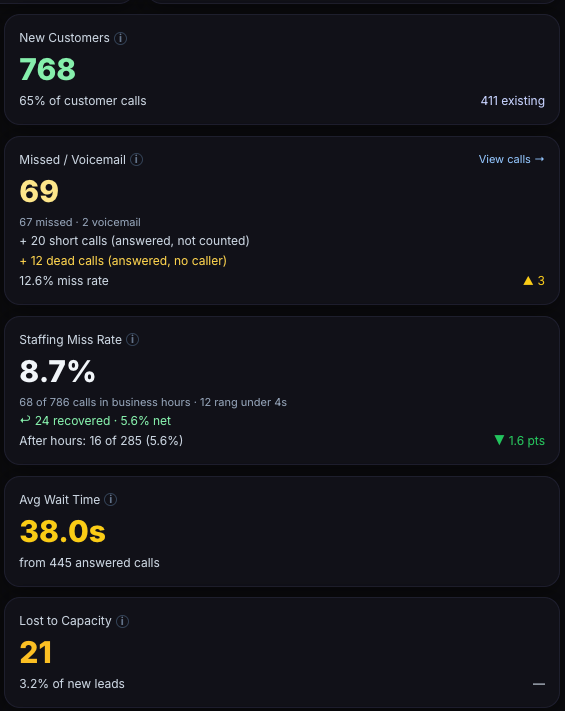Click the 411 existing label

[512, 101]
